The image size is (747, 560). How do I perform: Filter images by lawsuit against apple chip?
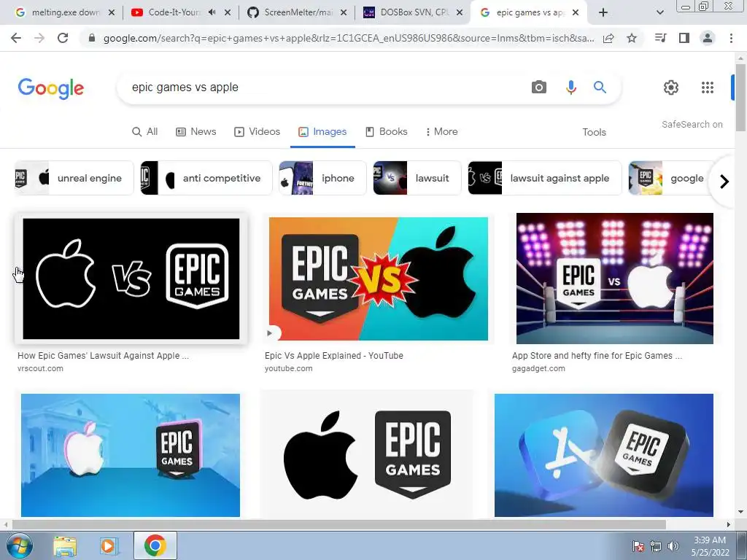tap(544, 178)
